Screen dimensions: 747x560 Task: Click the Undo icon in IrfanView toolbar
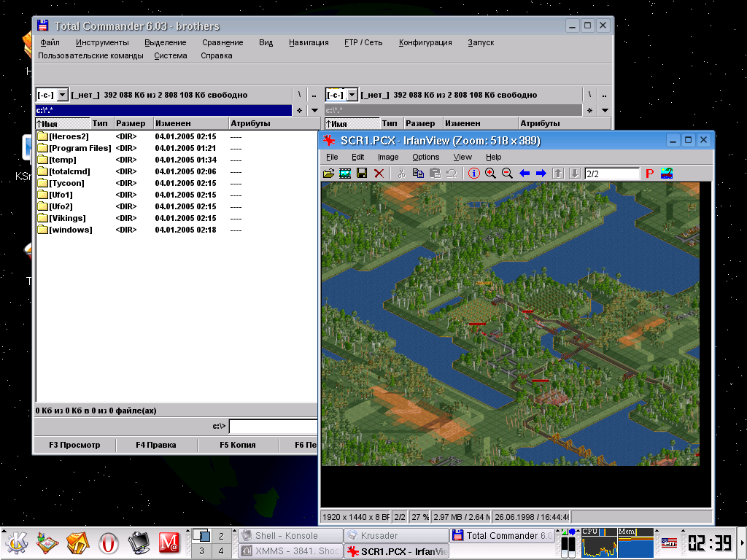[x=452, y=174]
